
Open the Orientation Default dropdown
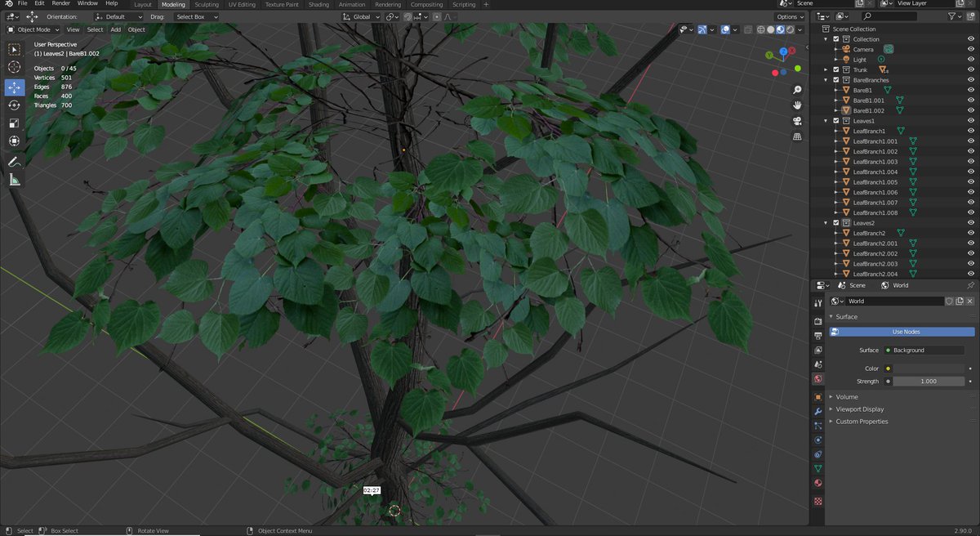tap(118, 16)
